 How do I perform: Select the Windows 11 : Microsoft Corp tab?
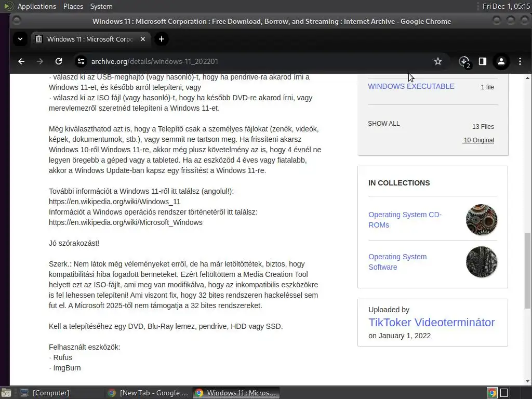coord(90,39)
